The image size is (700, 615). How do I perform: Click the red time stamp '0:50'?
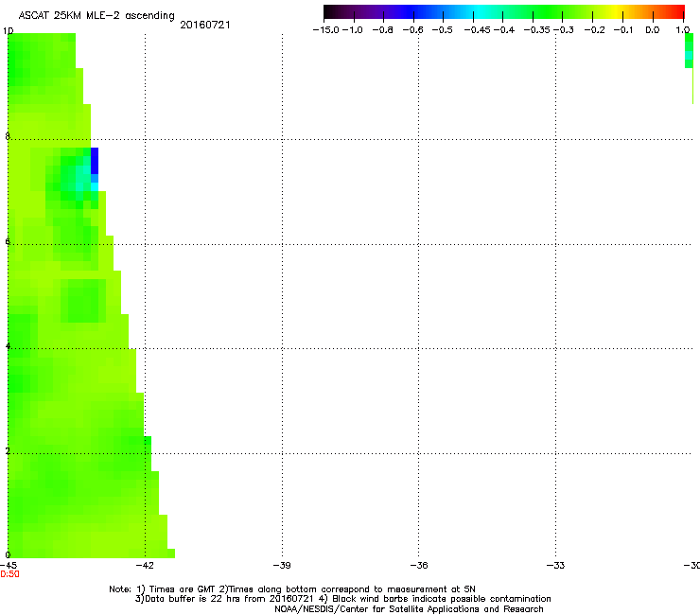[9, 574]
